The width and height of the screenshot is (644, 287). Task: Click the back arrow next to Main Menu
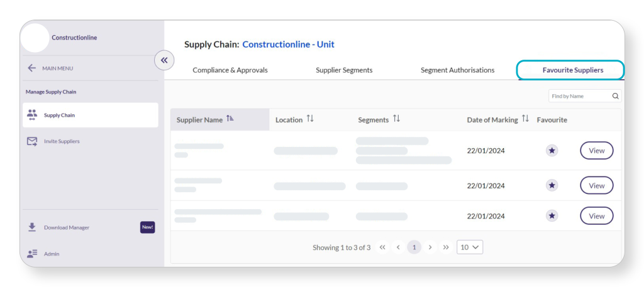pos(31,68)
